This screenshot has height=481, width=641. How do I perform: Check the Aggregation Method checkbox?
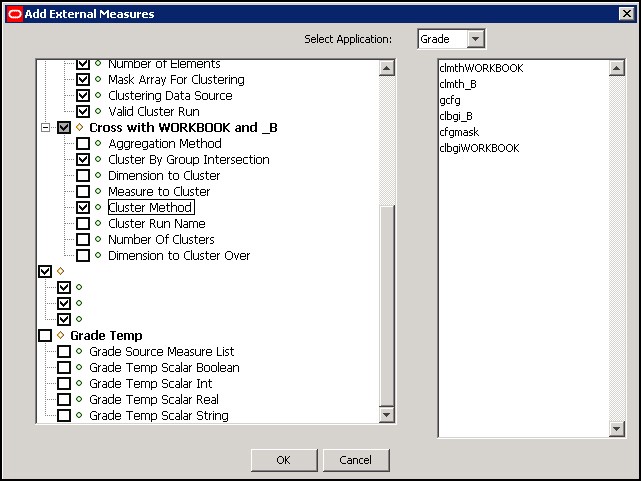tap(83, 143)
